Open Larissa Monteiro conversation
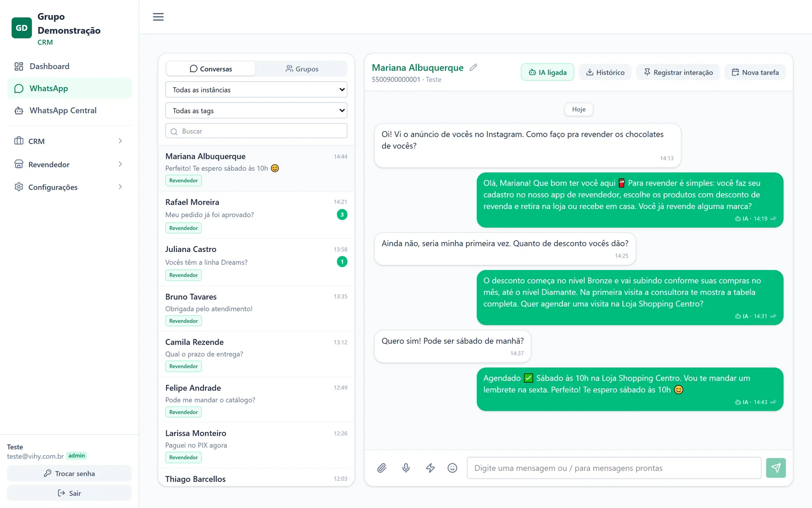This screenshot has height=508, width=812. [x=256, y=445]
